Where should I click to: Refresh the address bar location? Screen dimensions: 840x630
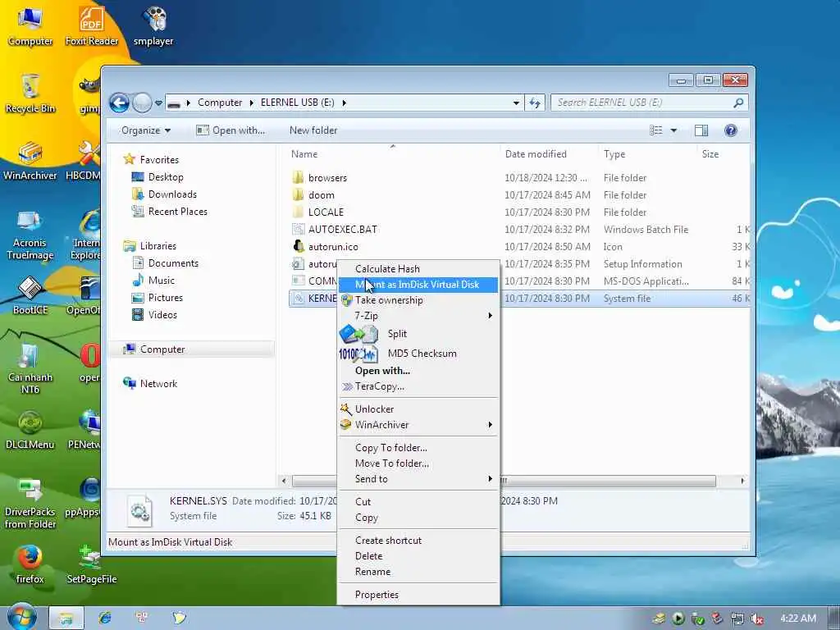pos(535,103)
